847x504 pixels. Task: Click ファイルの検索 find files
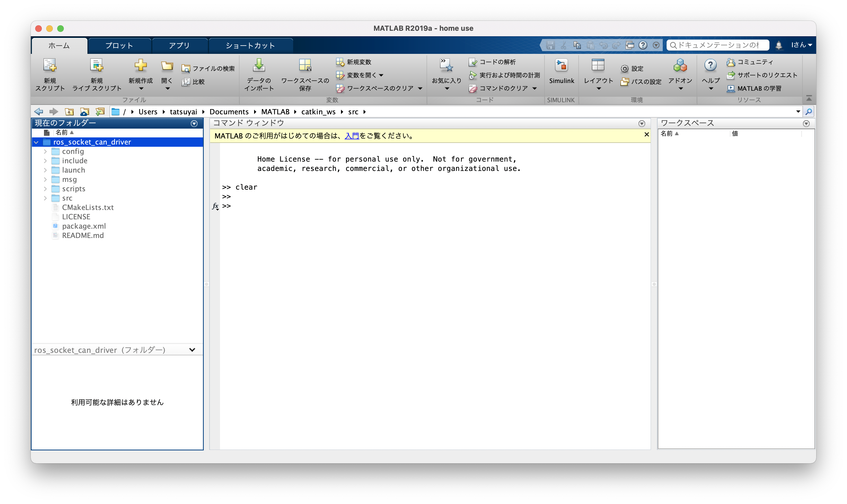coord(208,69)
